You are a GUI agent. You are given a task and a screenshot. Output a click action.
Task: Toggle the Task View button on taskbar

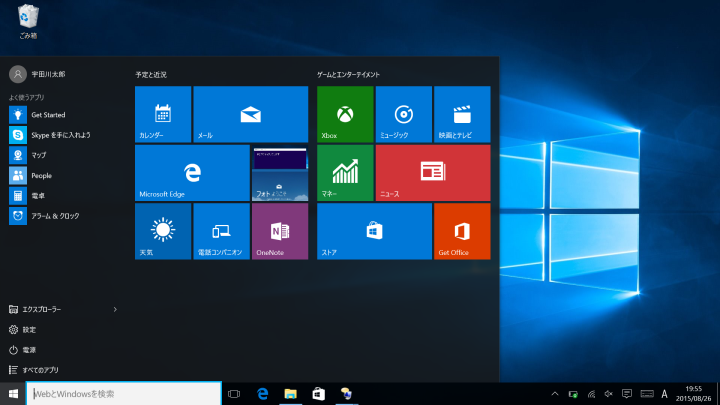click(x=234, y=394)
